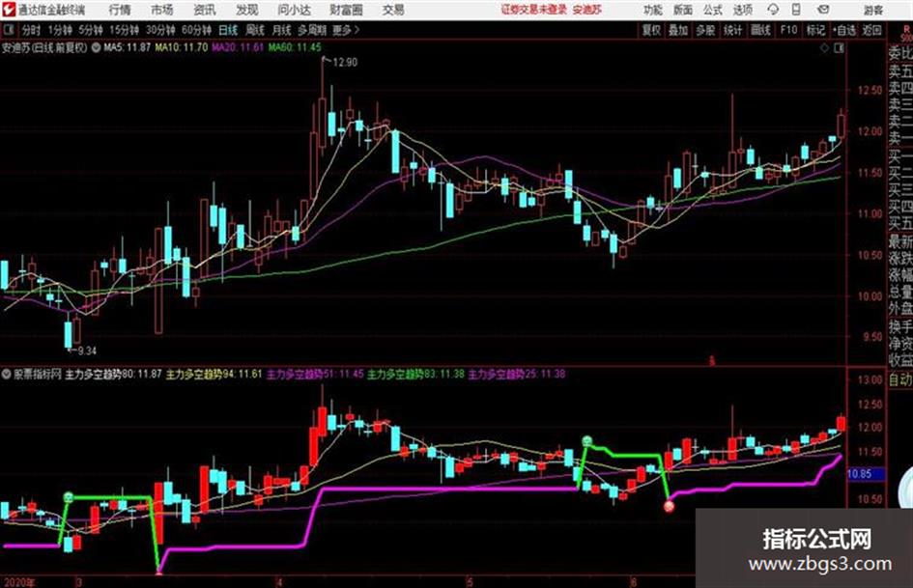The height and width of the screenshot is (588, 913).
Task: Click the 标记 mark button
Action: click(815, 30)
